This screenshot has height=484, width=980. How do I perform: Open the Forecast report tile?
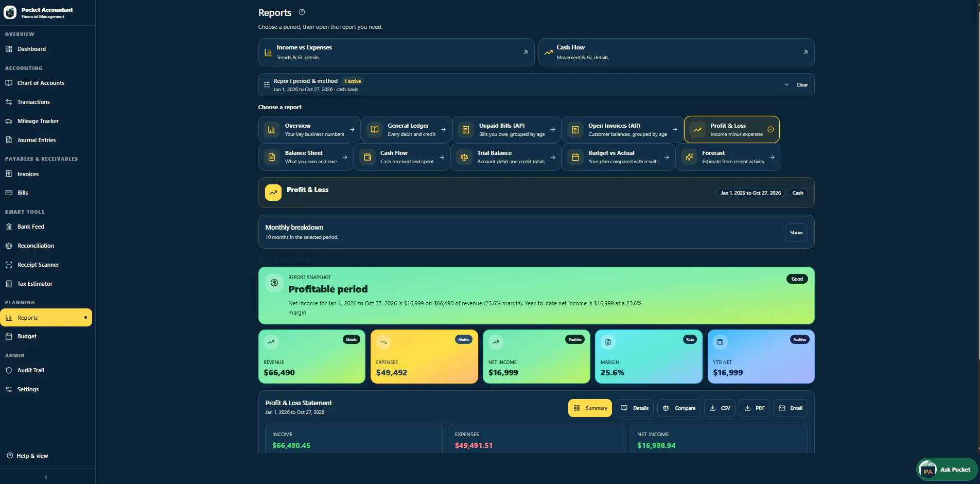728,157
